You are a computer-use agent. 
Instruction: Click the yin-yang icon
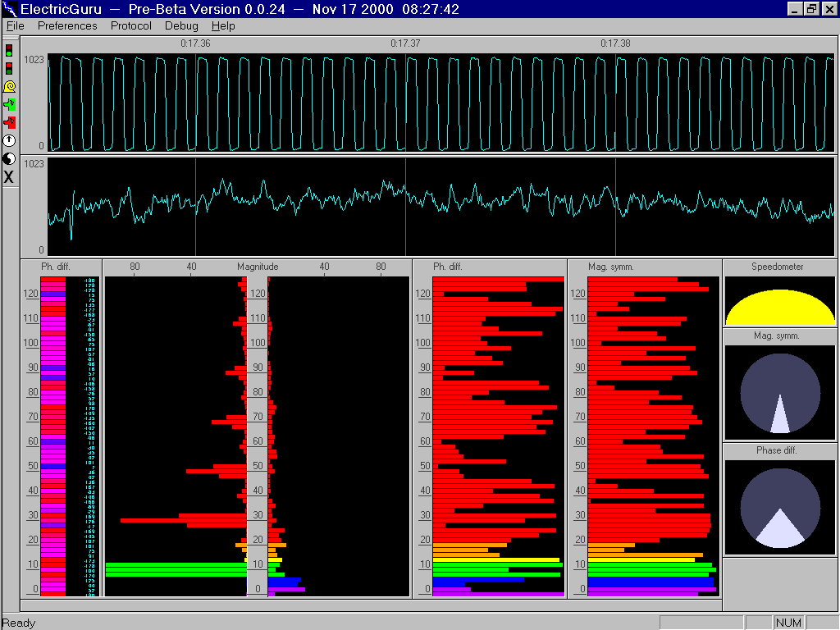(x=9, y=158)
